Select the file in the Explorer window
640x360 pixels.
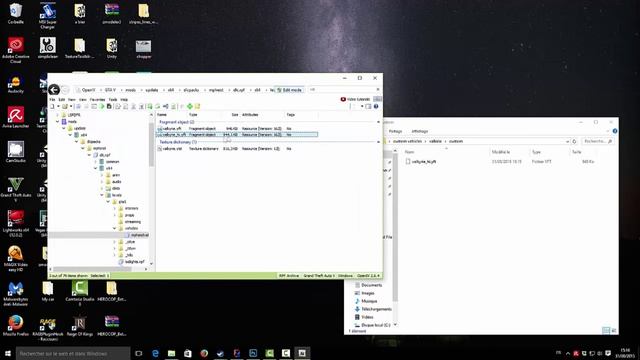click(x=424, y=162)
